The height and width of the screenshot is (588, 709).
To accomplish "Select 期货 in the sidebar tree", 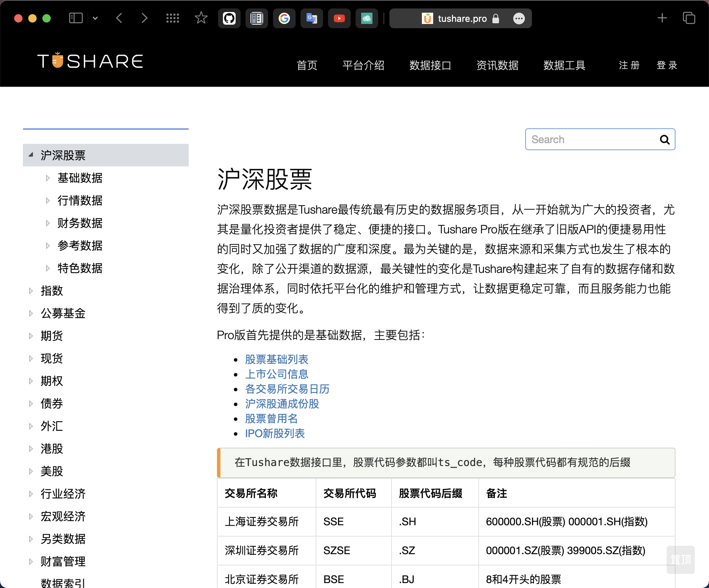I will point(52,336).
